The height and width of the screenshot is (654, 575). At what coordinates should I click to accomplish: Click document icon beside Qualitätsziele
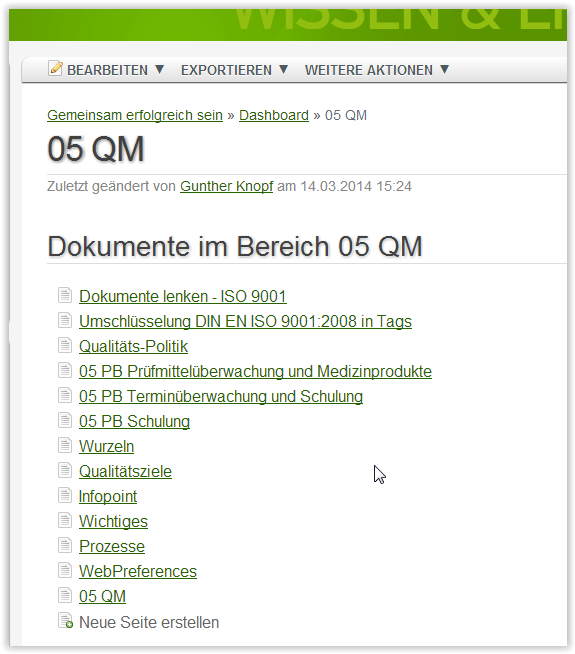(x=65, y=470)
